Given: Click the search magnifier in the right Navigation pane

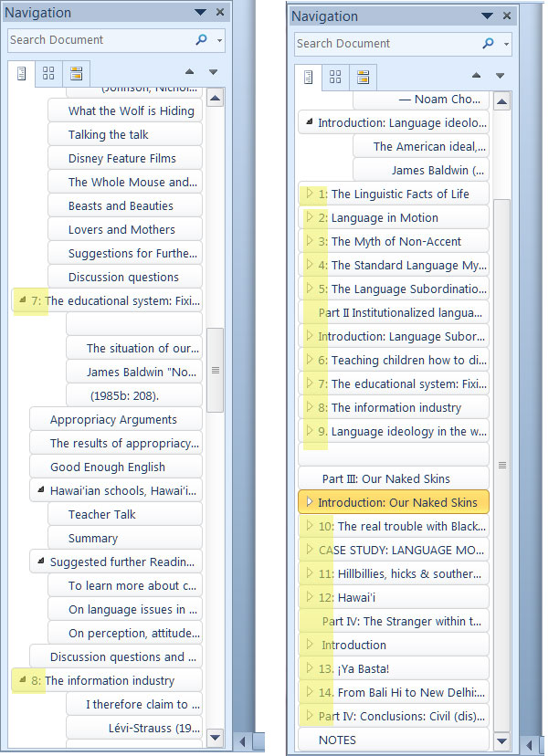Looking at the screenshot, I should (x=488, y=43).
